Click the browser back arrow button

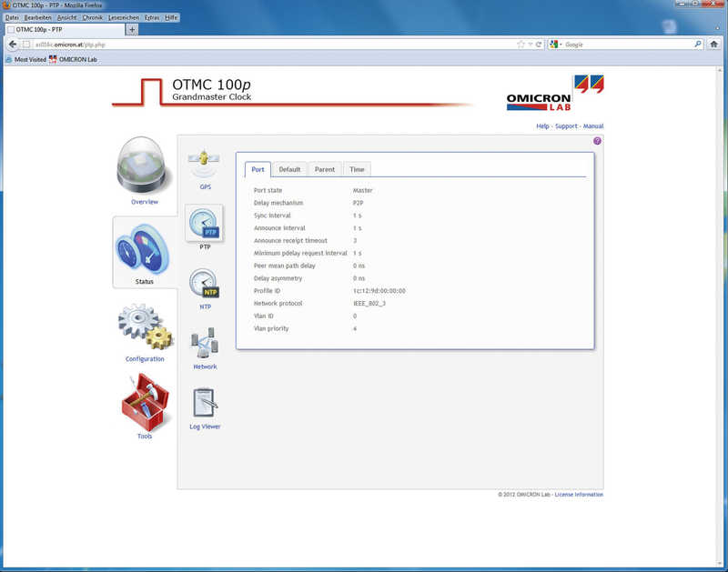tap(13, 44)
